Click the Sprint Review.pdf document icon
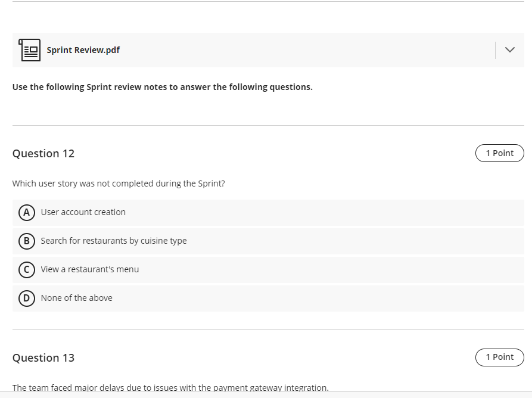 click(x=29, y=50)
